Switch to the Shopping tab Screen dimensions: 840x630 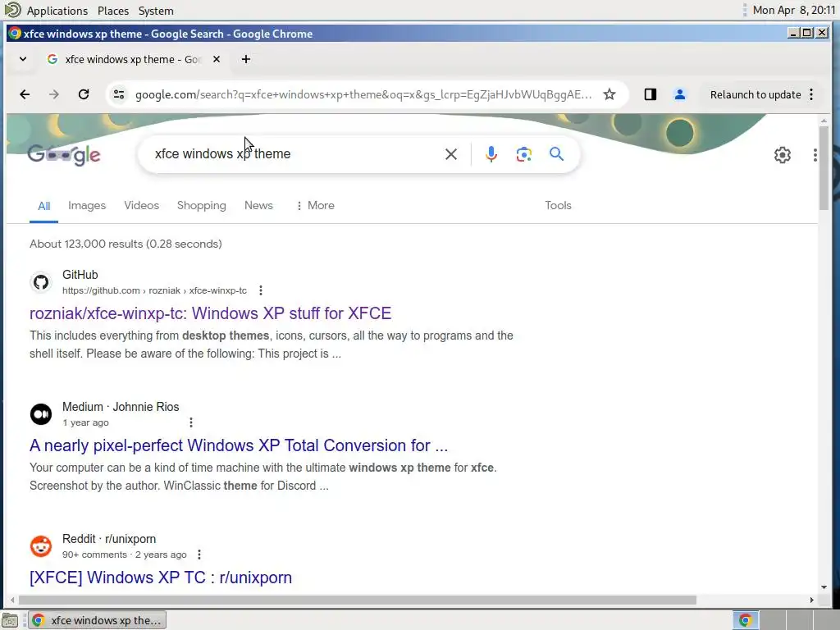tap(202, 206)
